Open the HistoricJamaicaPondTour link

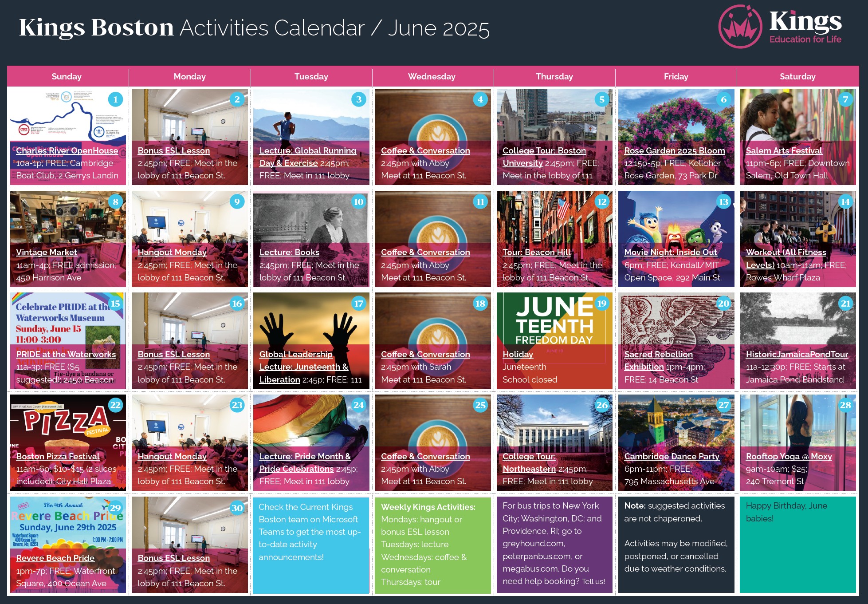pyautogui.click(x=797, y=354)
